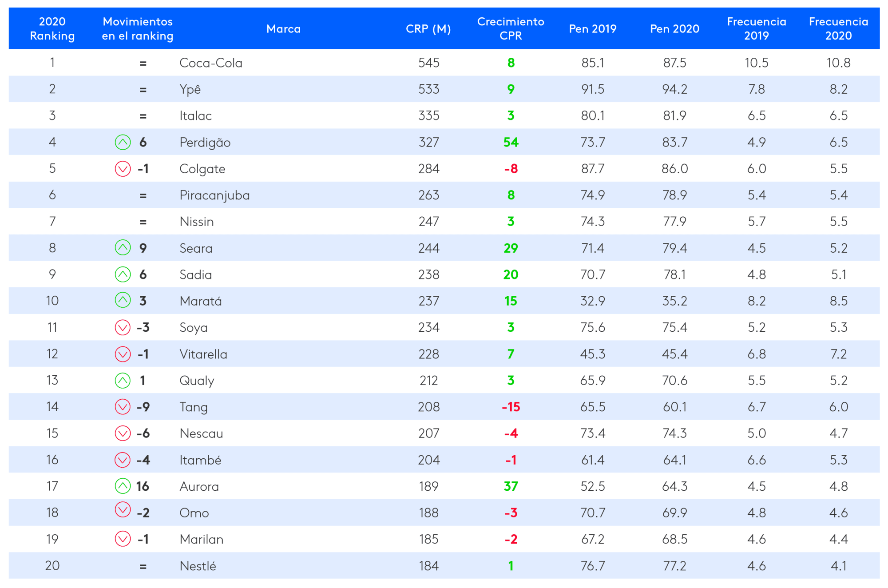Image resolution: width=888 pixels, height=588 pixels.
Task: Click the Marca column header
Action: (x=283, y=29)
